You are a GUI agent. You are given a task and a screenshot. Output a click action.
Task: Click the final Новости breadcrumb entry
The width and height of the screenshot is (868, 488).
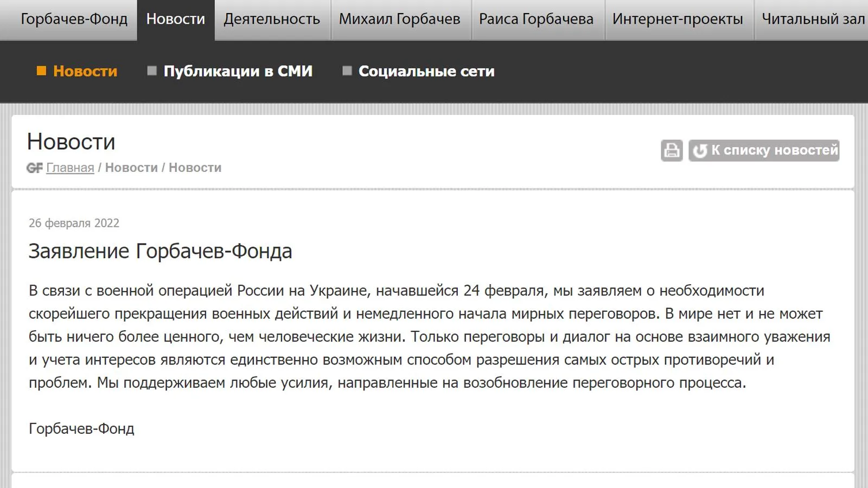195,168
